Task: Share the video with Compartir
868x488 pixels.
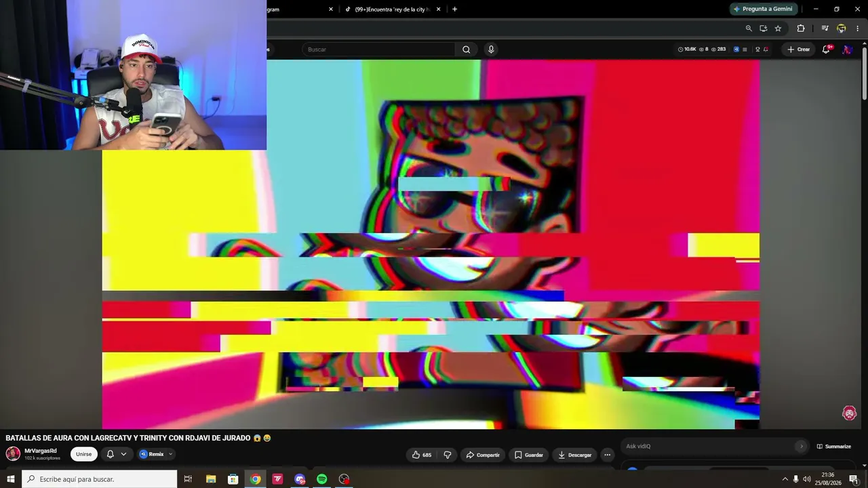Action: click(482, 455)
